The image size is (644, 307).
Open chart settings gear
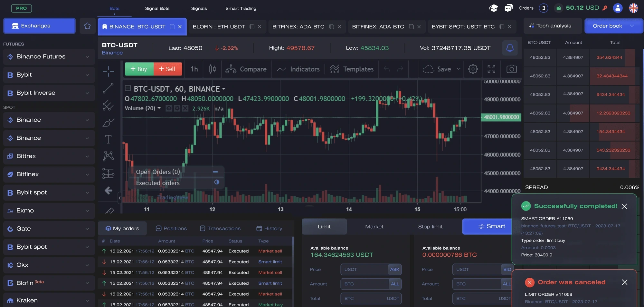pos(473,69)
